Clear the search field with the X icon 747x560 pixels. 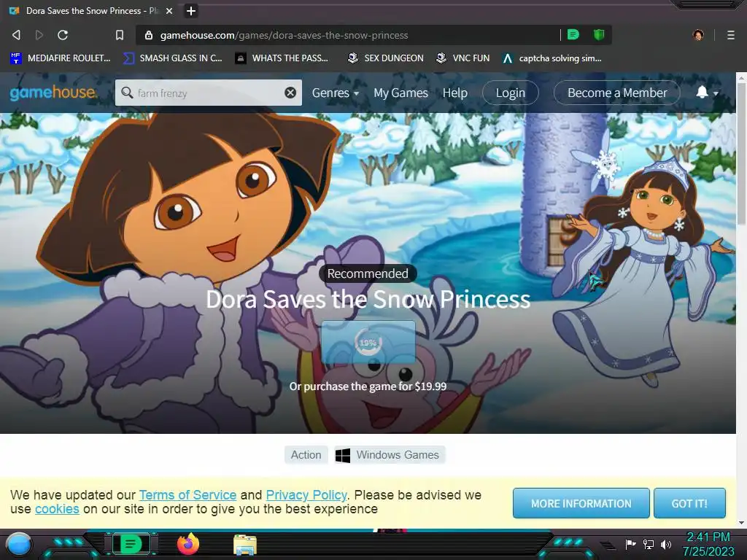290,93
